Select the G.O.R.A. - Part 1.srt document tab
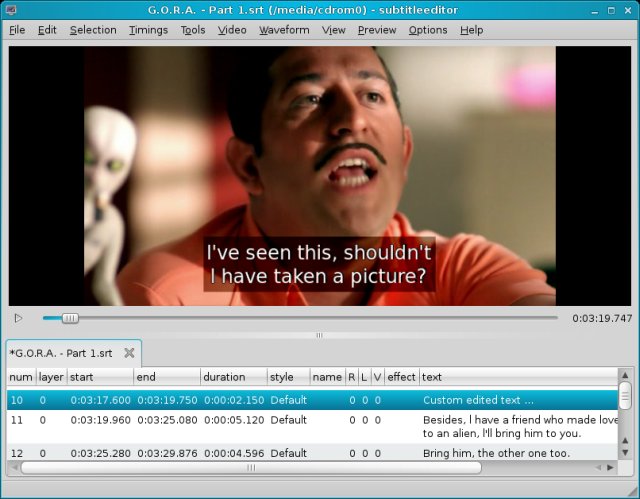The image size is (640, 499). [x=61, y=353]
